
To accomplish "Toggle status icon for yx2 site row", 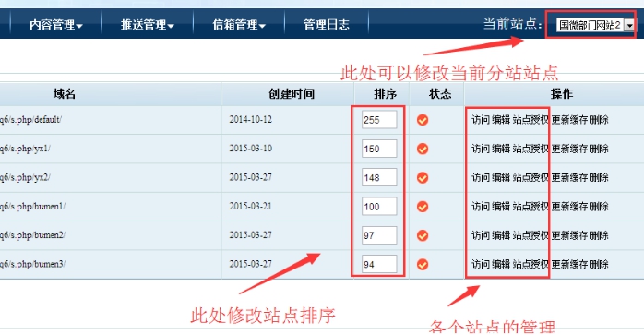I will tap(423, 177).
